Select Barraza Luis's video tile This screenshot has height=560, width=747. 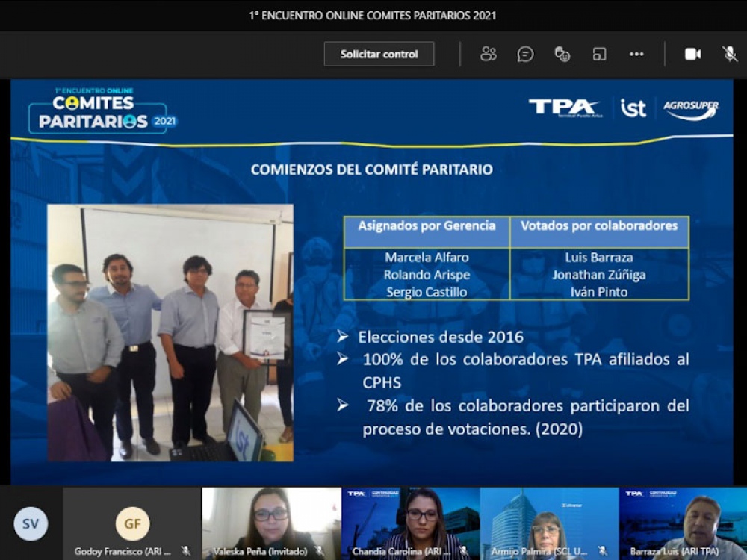coord(684,519)
